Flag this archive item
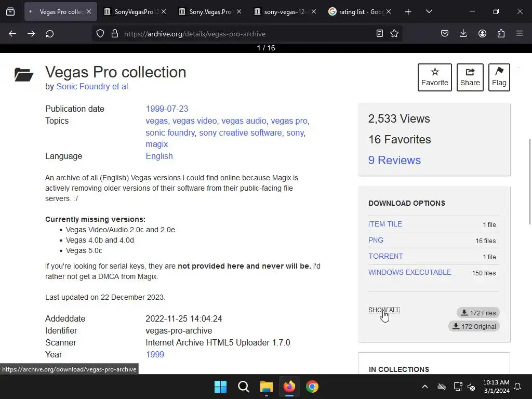The image size is (532, 399). pos(499,77)
